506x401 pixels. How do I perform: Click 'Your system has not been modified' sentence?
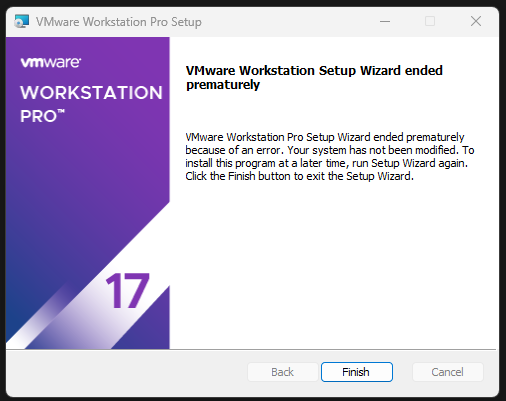(373, 150)
